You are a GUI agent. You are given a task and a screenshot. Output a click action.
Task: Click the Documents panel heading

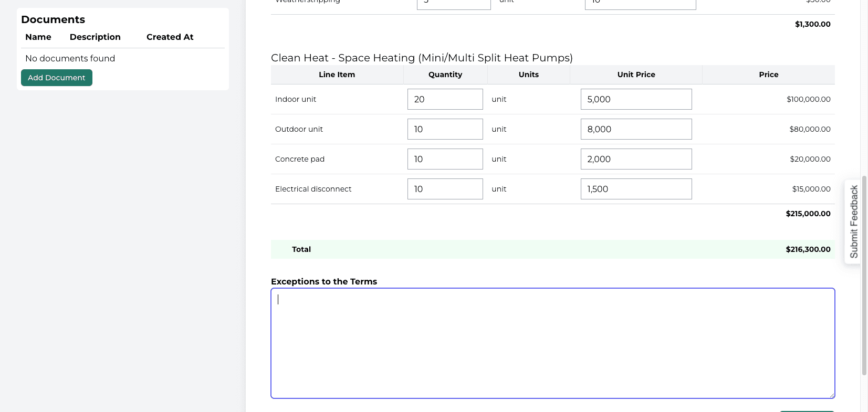[53, 19]
